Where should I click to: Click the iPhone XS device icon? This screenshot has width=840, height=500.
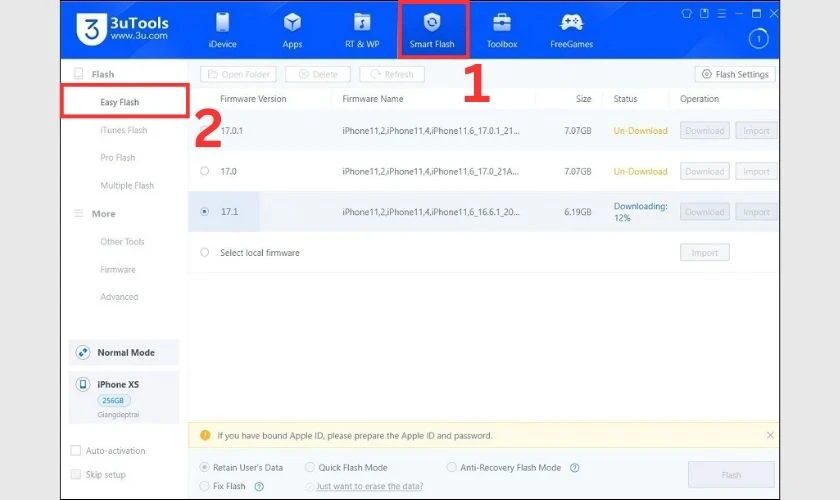click(x=83, y=384)
